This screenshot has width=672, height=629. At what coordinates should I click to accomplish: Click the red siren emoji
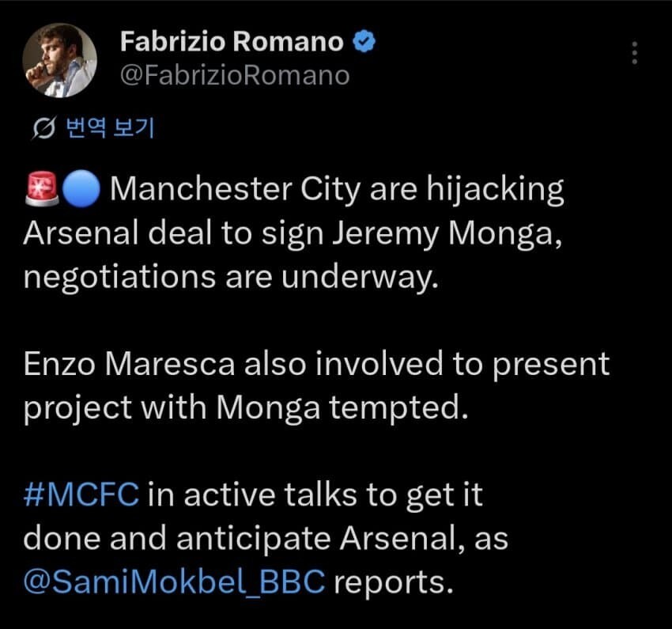click(x=42, y=188)
